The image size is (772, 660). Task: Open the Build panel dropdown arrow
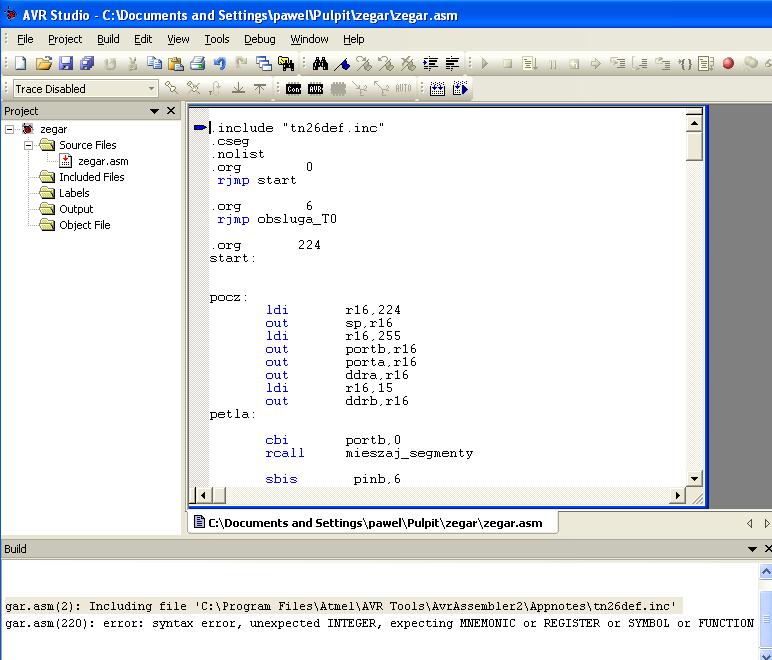pos(752,549)
